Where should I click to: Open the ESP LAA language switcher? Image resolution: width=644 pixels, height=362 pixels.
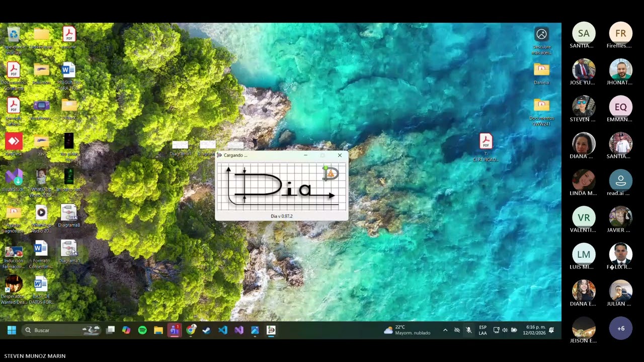click(x=482, y=330)
